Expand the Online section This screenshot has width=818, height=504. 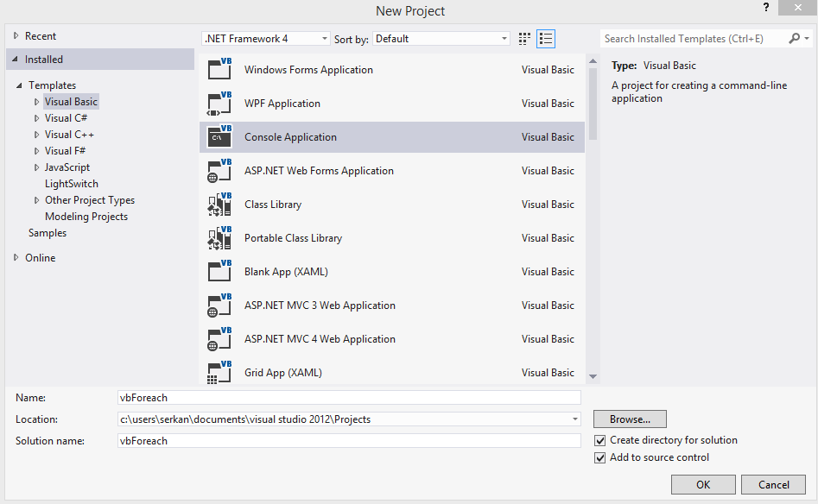(16, 257)
